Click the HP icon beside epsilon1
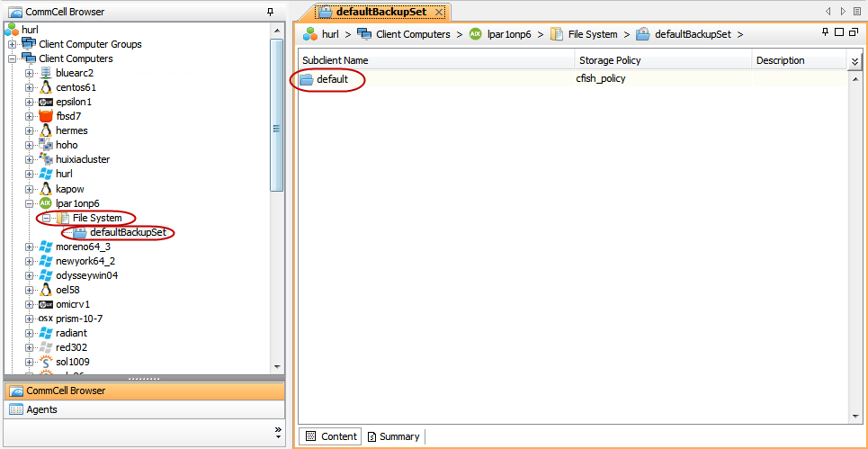Screen dimensions: 868x449 [x=46, y=102]
